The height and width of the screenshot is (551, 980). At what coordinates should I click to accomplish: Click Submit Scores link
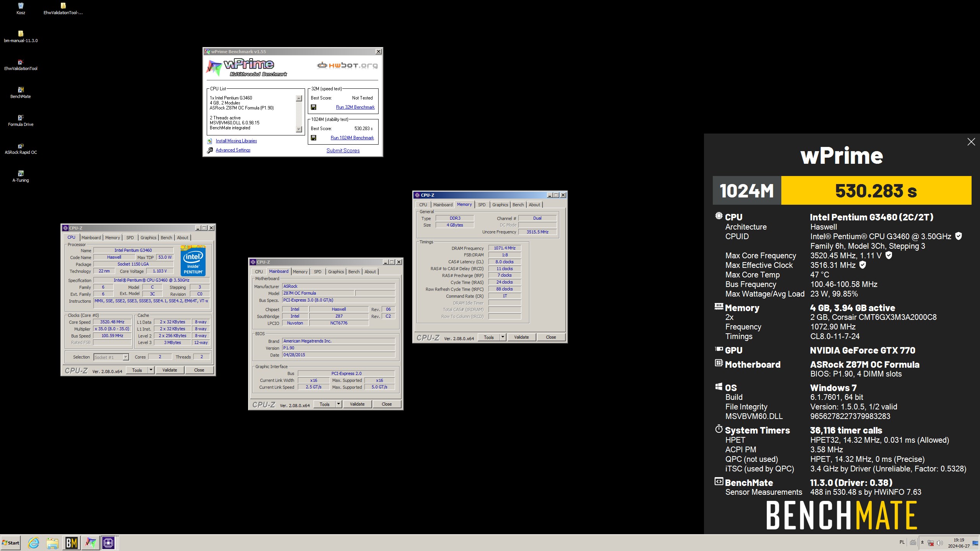coord(343,150)
